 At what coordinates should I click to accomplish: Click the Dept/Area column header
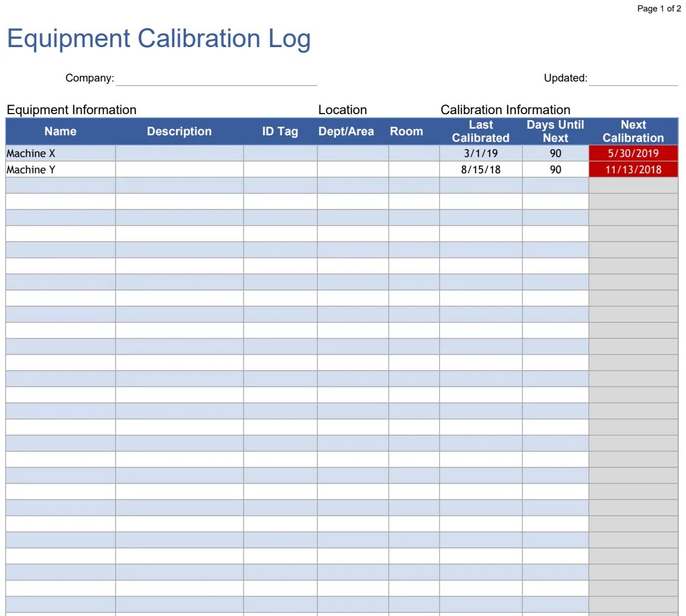click(346, 131)
